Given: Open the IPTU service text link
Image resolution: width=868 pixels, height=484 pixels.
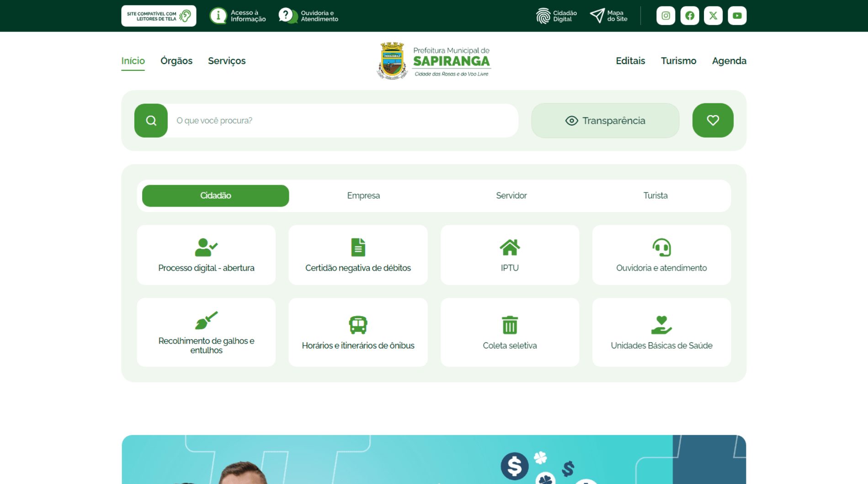Looking at the screenshot, I should click(510, 268).
